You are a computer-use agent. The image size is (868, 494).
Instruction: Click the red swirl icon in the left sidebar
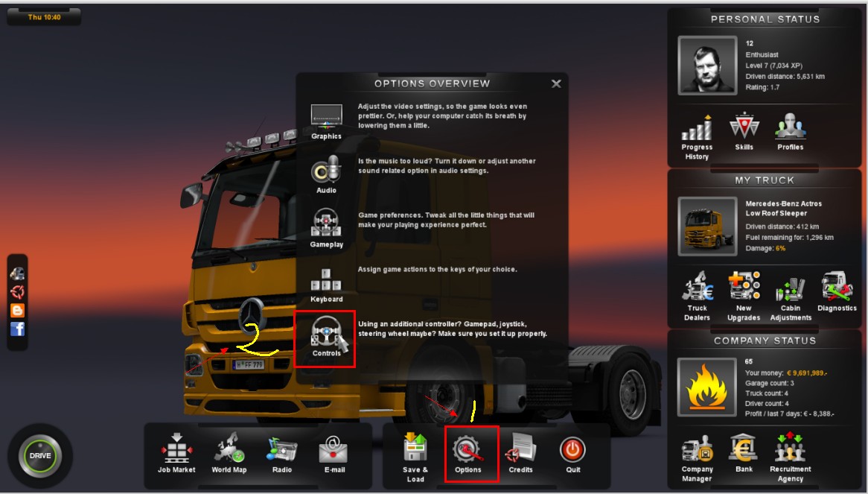coord(17,292)
